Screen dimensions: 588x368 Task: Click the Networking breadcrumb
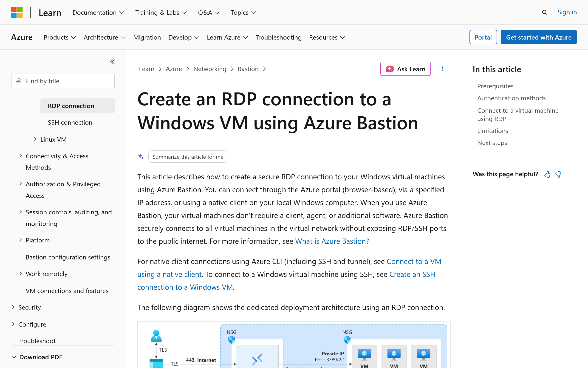[210, 69]
